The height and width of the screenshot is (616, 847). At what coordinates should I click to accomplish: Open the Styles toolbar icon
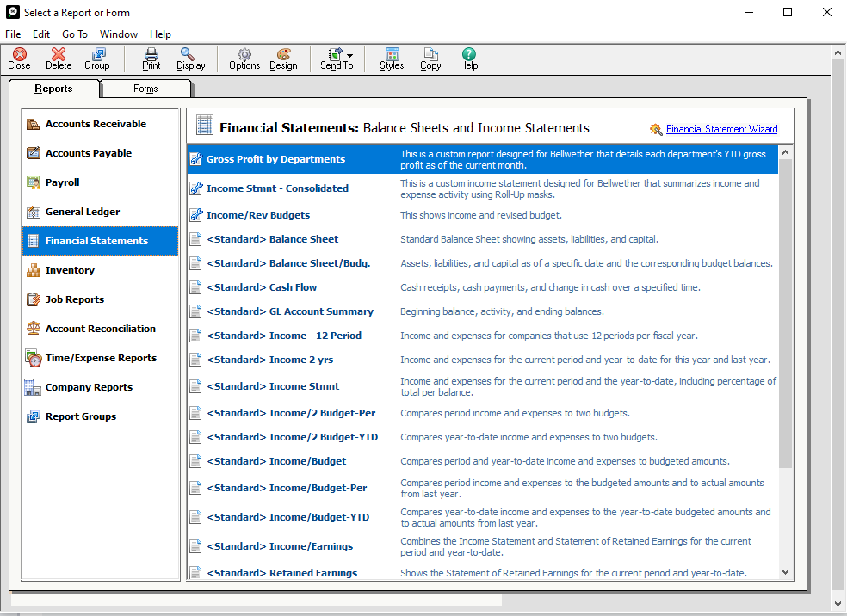click(x=392, y=55)
